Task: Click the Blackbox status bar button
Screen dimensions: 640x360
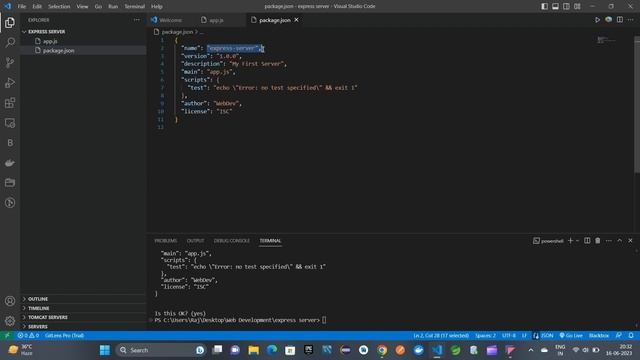Action: tap(599, 336)
